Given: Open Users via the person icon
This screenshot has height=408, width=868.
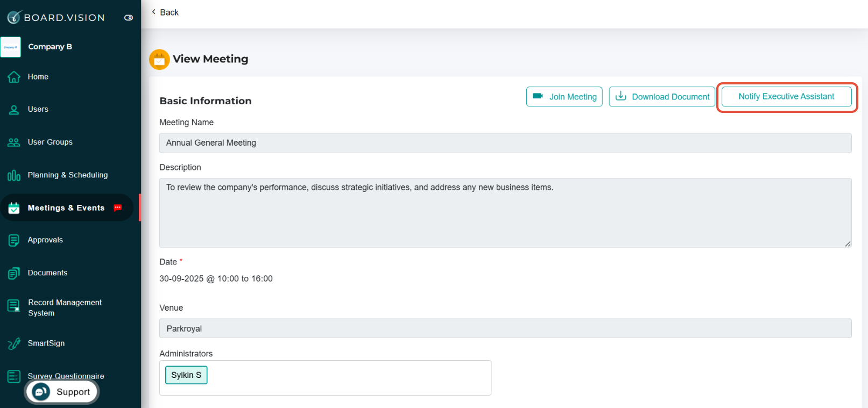Looking at the screenshot, I should (14, 110).
